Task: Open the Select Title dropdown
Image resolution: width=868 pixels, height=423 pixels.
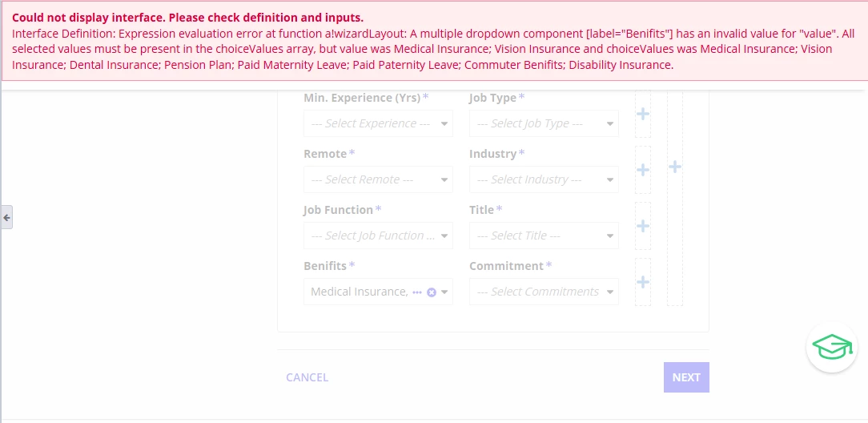Action: coord(544,236)
